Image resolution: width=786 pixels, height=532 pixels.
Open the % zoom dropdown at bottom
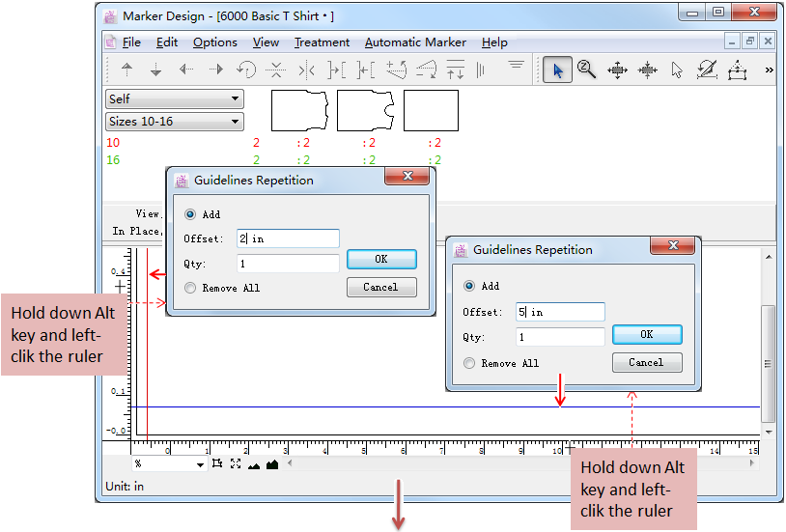click(x=169, y=464)
